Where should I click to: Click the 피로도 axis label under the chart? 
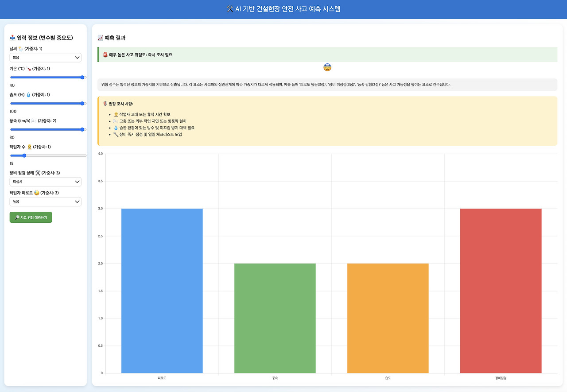[x=162, y=378]
